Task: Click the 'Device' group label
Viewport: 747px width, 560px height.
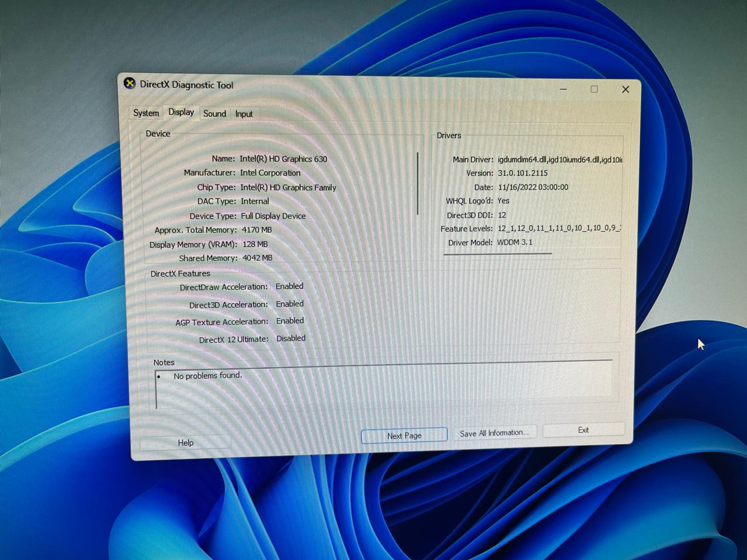Action: 158,133
